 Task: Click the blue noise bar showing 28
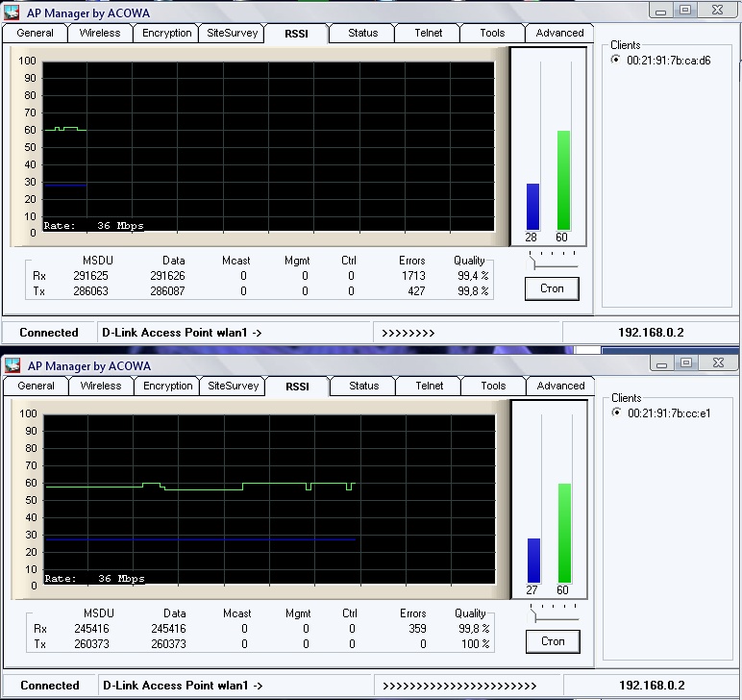[532, 207]
